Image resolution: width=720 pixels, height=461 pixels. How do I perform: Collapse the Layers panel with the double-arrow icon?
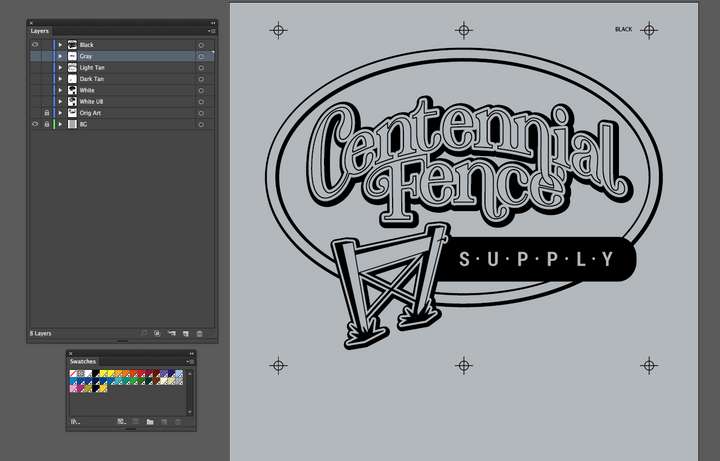click(x=213, y=23)
